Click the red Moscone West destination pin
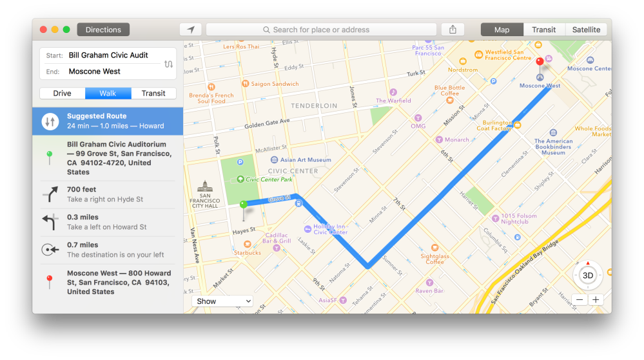 coord(540,63)
